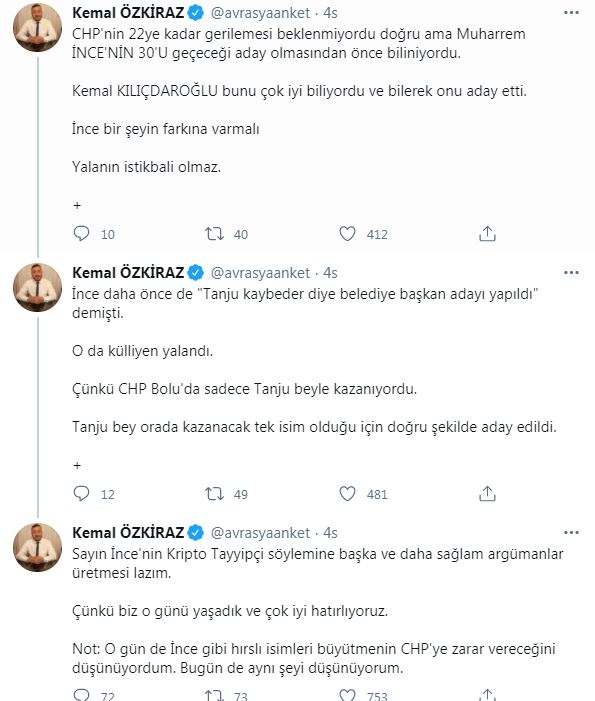Image resolution: width=595 pixels, height=701 pixels.
Task: Share the second tweet about Tanju
Action: [487, 494]
